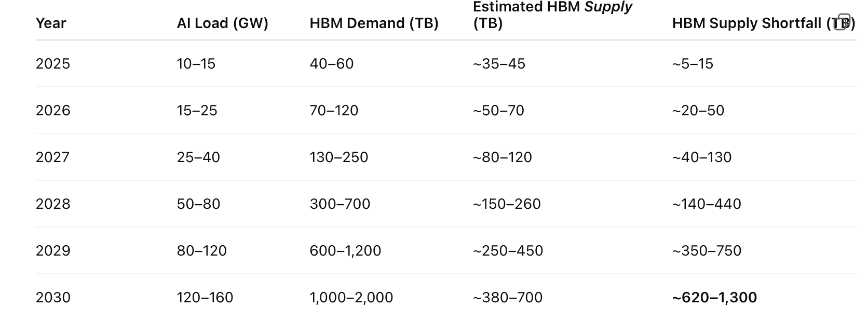Click the AI Load (GW) column header

click(x=222, y=23)
